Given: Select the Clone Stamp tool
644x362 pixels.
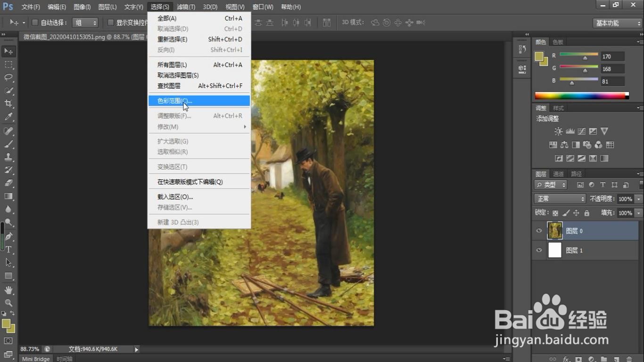Looking at the screenshot, I should pyautogui.click(x=8, y=157).
